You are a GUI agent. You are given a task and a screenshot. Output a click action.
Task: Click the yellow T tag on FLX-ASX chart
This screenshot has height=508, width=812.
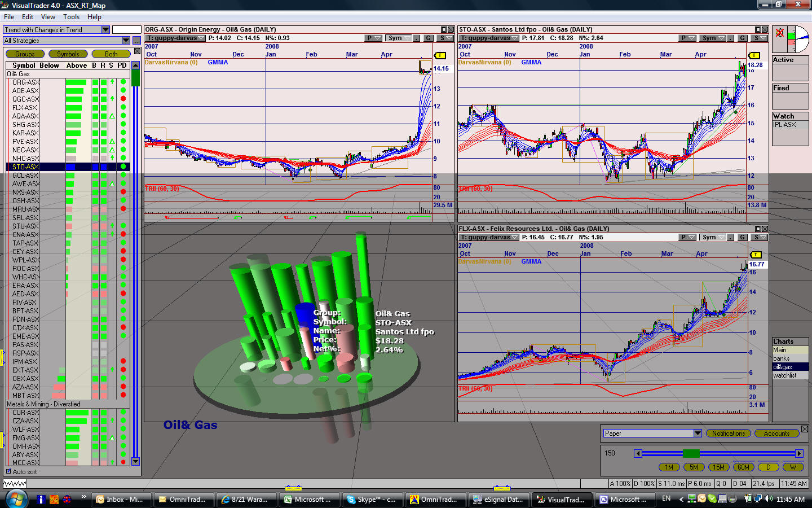[756, 255]
